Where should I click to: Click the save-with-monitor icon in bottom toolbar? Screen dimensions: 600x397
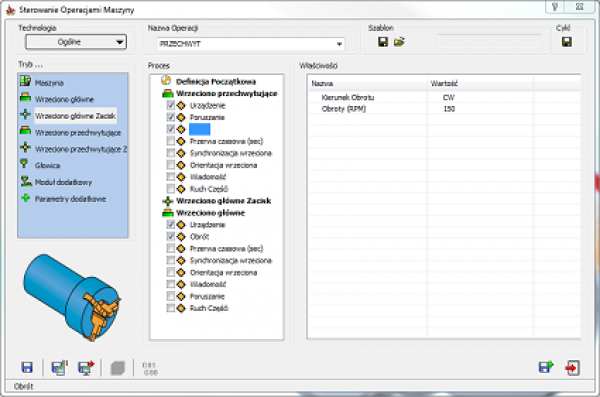tap(59, 368)
